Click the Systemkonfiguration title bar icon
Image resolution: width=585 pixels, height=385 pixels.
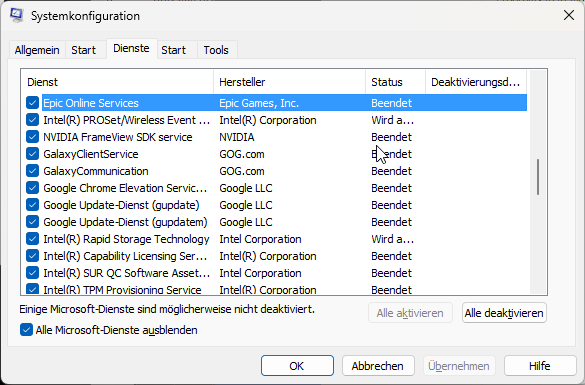click(x=16, y=15)
